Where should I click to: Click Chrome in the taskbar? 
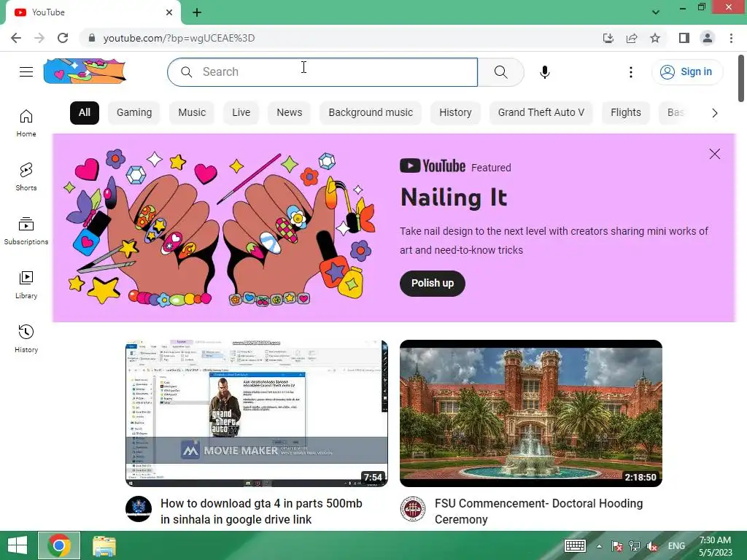coord(59,545)
